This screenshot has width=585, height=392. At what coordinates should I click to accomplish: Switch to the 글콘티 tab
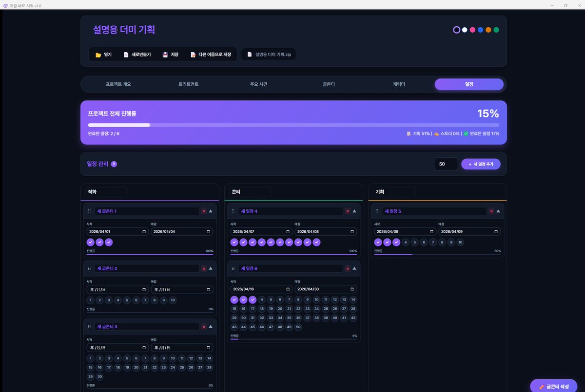pyautogui.click(x=329, y=84)
